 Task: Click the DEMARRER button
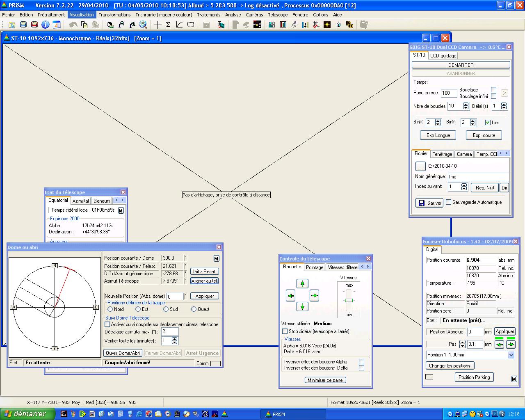(x=461, y=65)
